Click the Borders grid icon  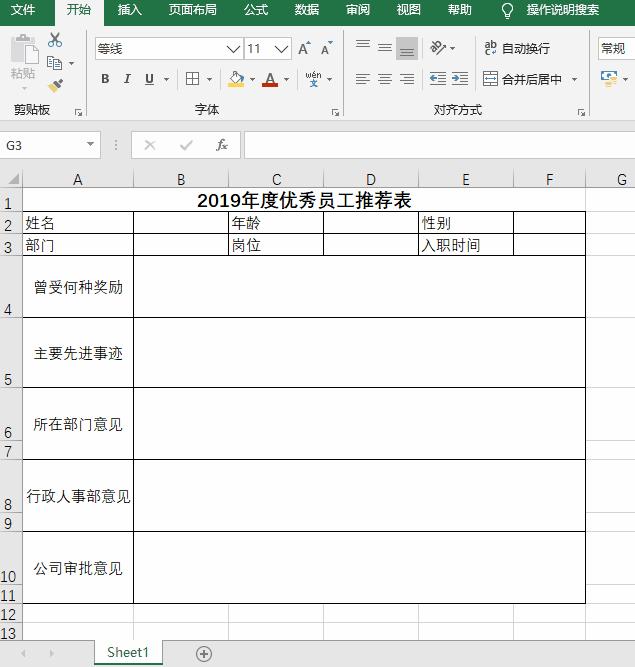click(x=192, y=79)
